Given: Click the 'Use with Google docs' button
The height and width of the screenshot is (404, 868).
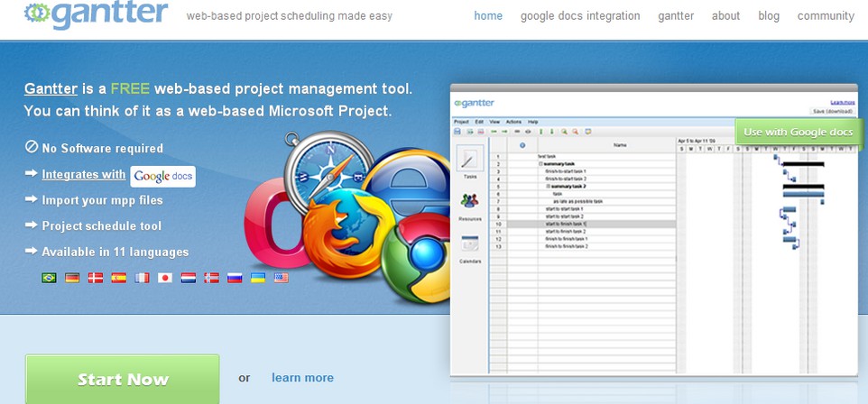Looking at the screenshot, I should pyautogui.click(x=799, y=133).
